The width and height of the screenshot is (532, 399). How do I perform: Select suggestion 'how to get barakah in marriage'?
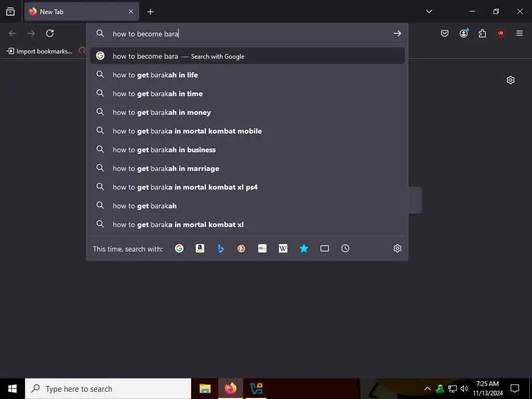pyautogui.click(x=247, y=168)
